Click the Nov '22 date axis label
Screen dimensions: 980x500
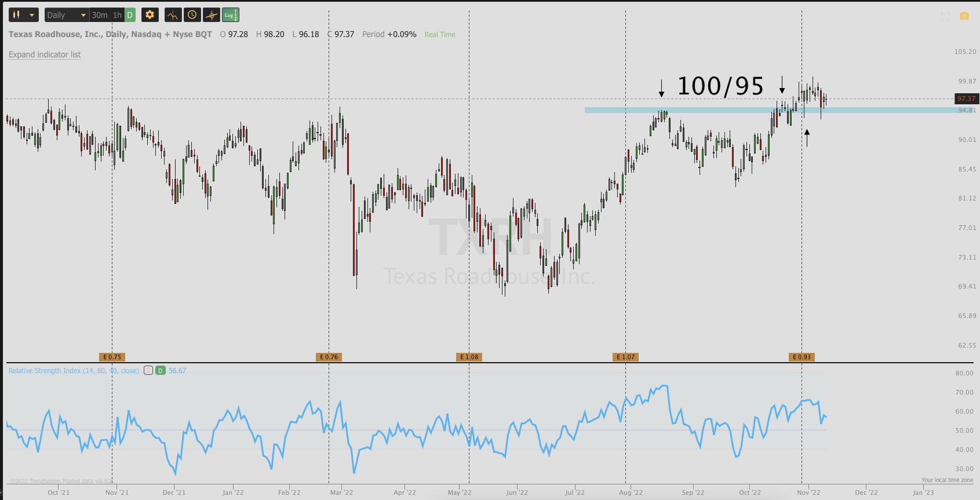[x=808, y=492]
